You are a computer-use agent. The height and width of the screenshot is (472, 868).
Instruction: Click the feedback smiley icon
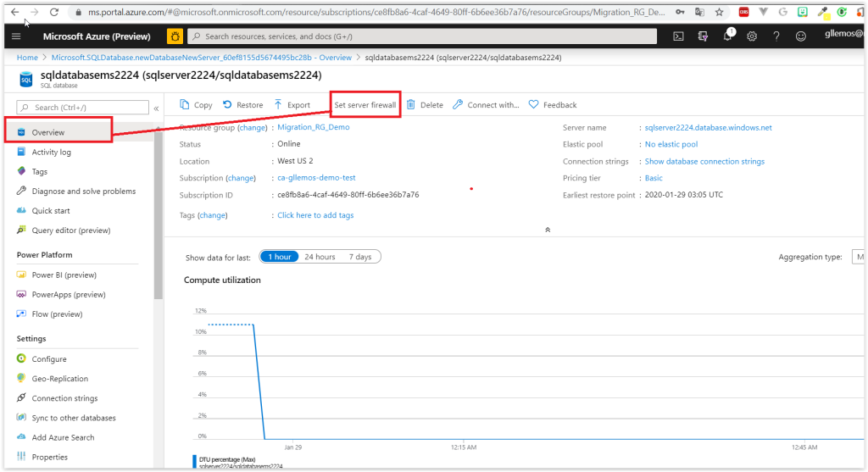point(800,36)
